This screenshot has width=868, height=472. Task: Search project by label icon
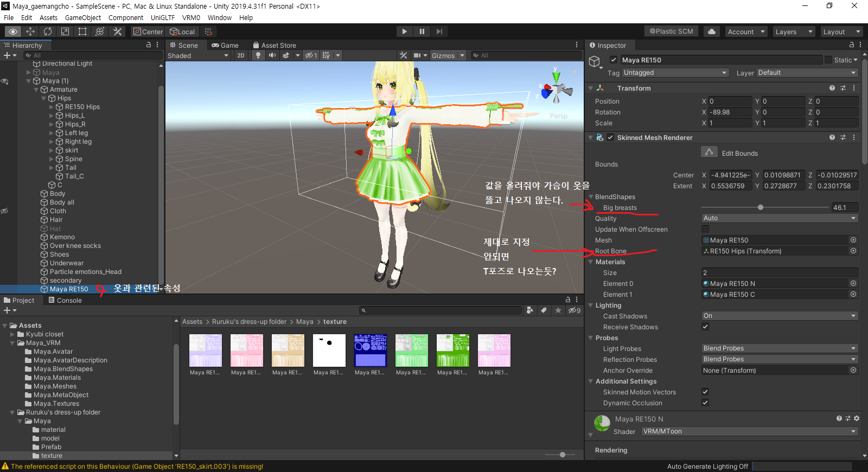click(544, 310)
